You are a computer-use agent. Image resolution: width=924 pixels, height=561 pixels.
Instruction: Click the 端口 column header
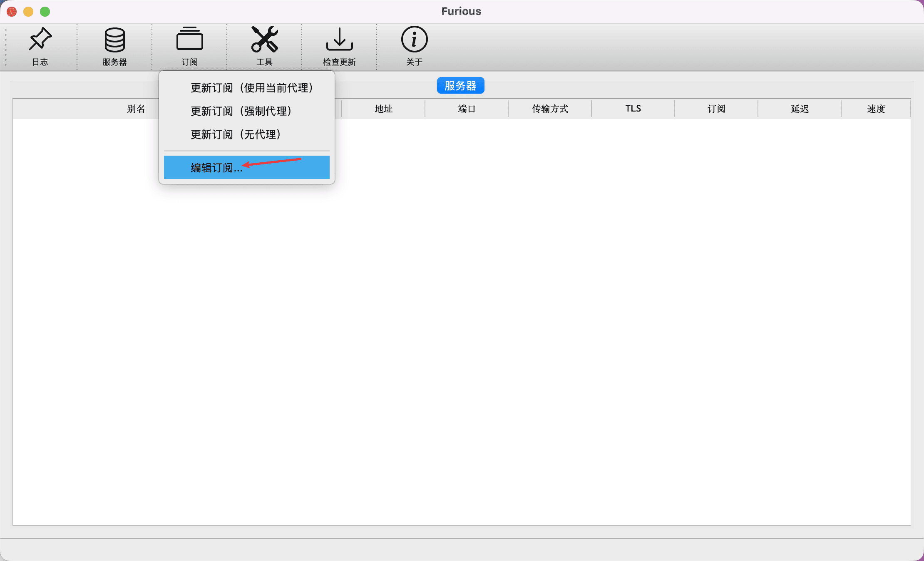[467, 109]
